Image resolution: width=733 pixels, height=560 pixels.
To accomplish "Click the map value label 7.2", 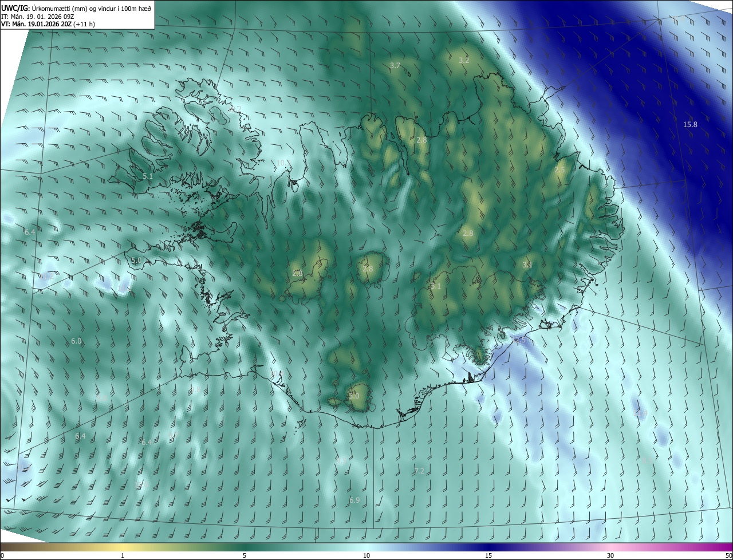I will 419,471.
